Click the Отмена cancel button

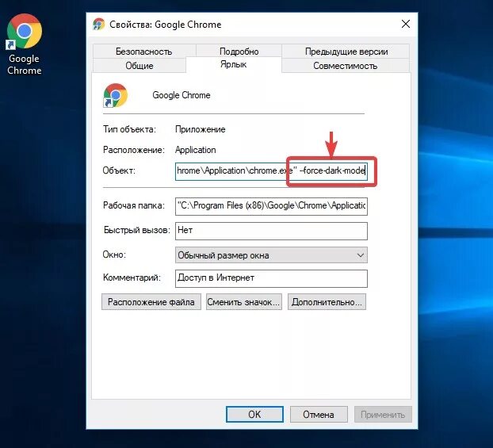(319, 415)
